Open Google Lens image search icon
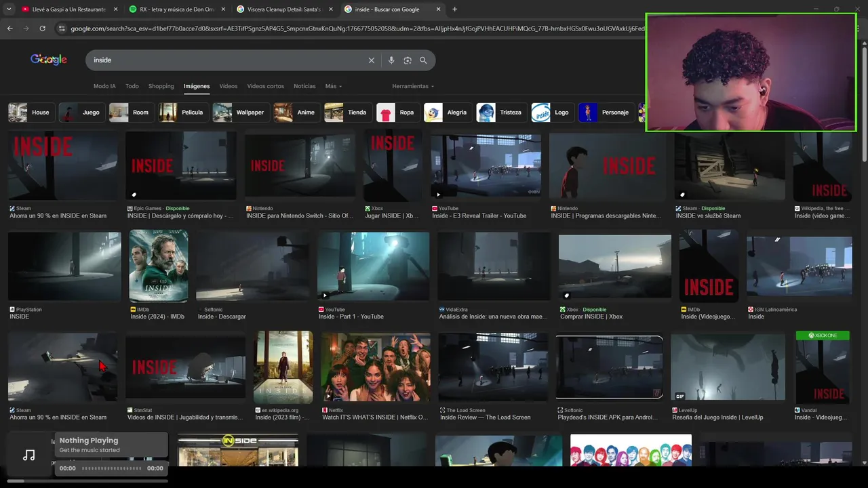 [x=408, y=60]
